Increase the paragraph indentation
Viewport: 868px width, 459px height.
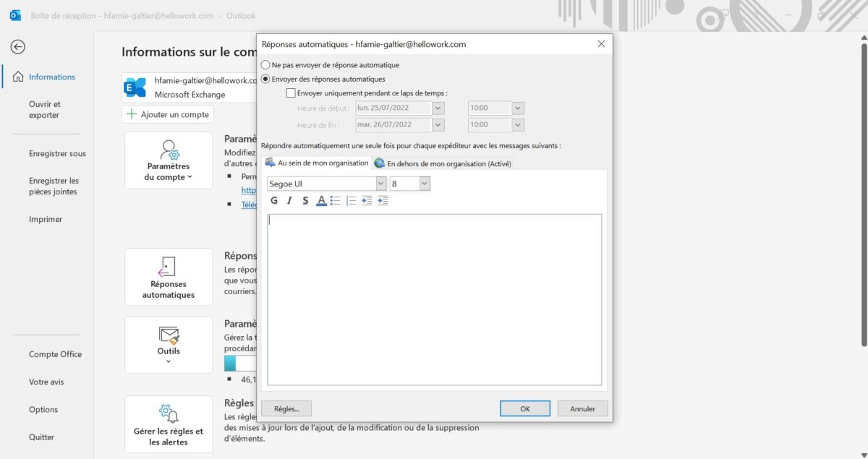pyautogui.click(x=381, y=200)
